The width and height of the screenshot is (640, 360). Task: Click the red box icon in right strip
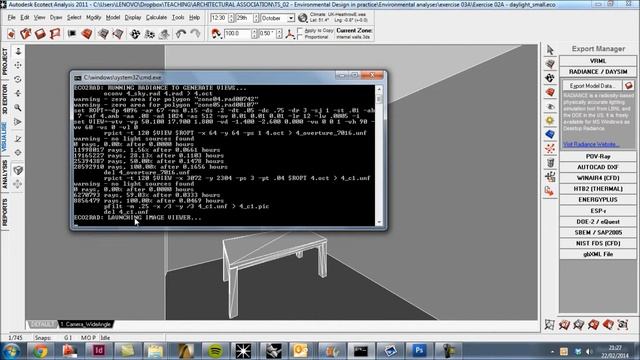coord(550,92)
